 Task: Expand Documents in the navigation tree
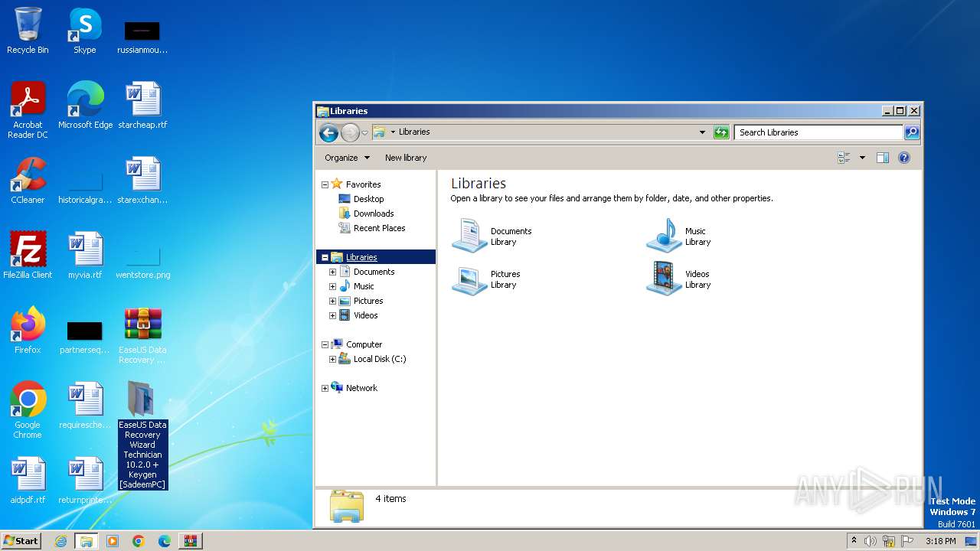point(332,272)
